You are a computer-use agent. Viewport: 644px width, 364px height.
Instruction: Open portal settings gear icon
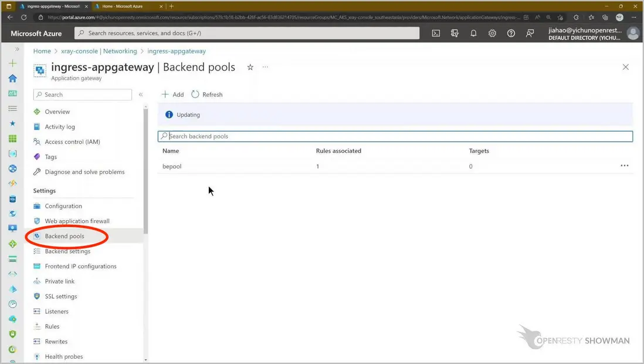(x=492, y=33)
